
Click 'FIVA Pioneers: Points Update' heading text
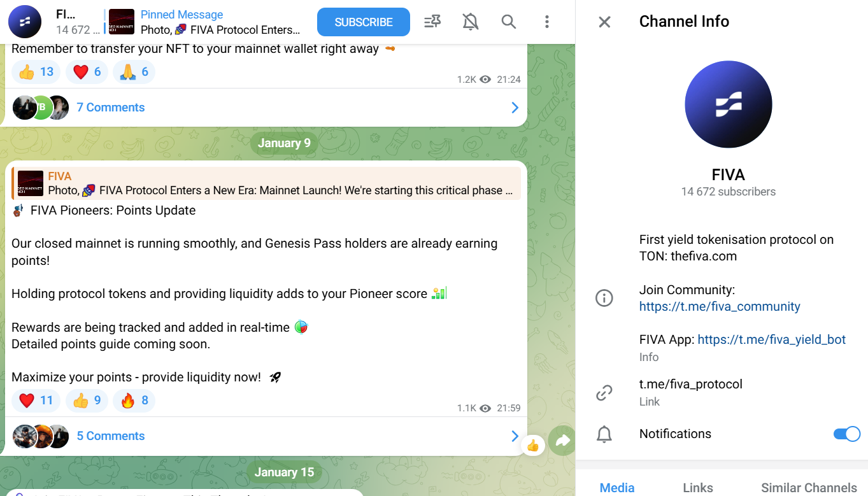pos(113,211)
